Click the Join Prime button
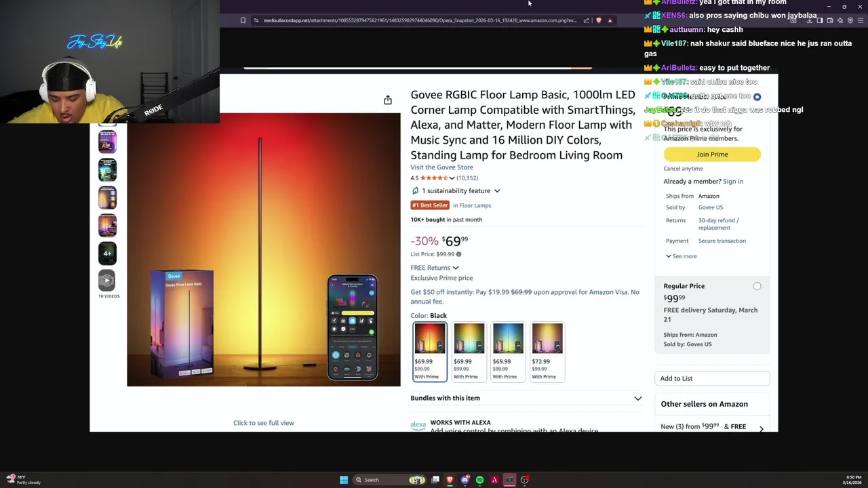Viewport: 868px width, 488px height. point(712,155)
